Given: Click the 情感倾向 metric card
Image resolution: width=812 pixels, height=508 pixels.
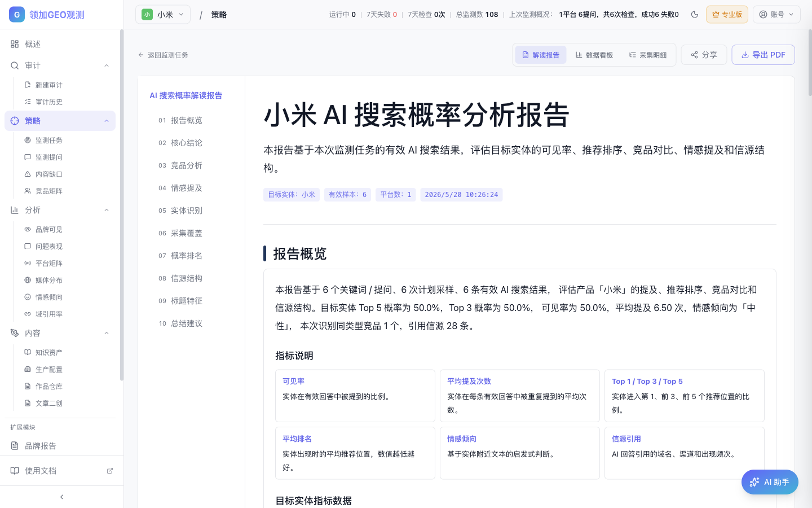Looking at the screenshot, I should [520, 453].
